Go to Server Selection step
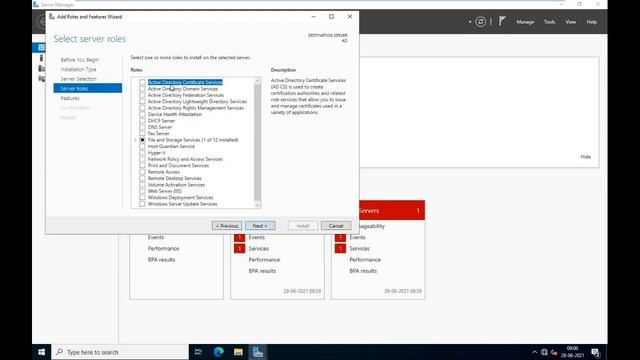640x360 pixels. (78, 79)
